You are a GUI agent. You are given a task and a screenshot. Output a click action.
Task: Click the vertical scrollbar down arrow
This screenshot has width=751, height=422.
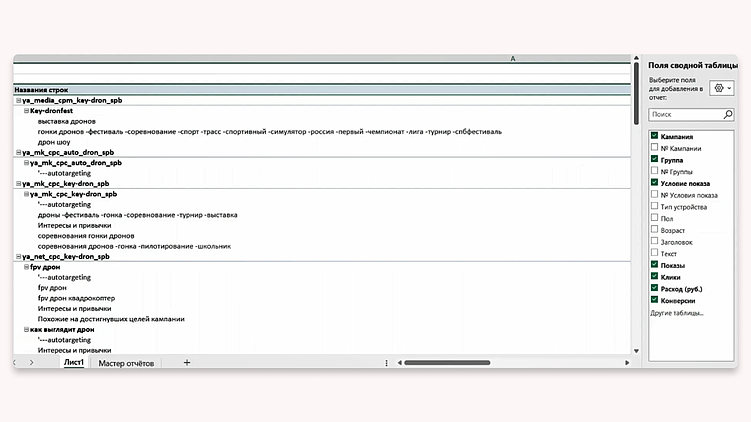636,351
